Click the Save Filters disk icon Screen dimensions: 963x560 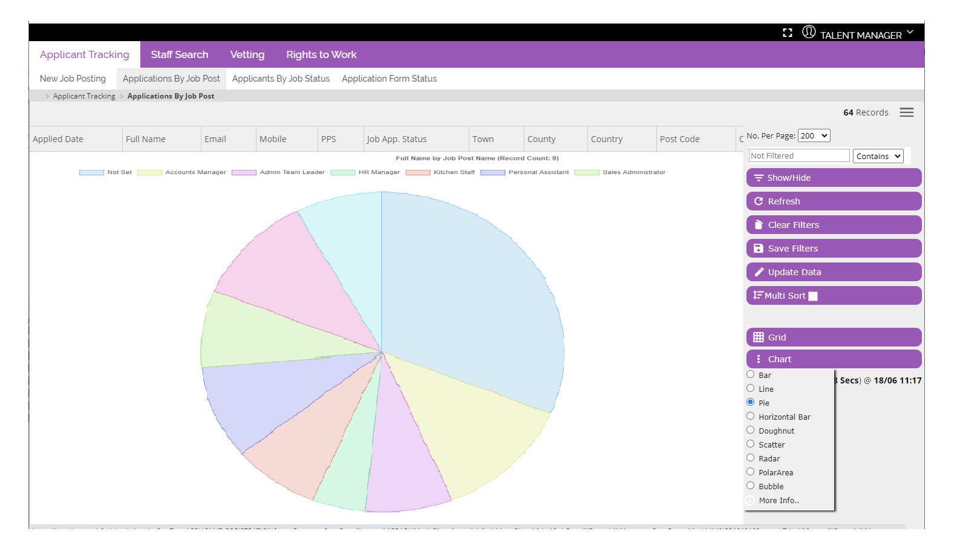point(759,249)
